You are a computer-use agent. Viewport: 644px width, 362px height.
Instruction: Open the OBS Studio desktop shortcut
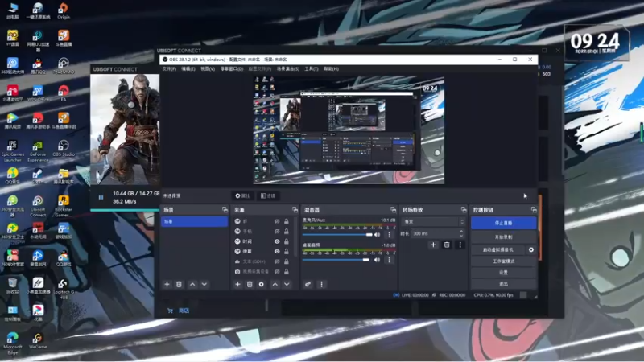click(x=64, y=148)
